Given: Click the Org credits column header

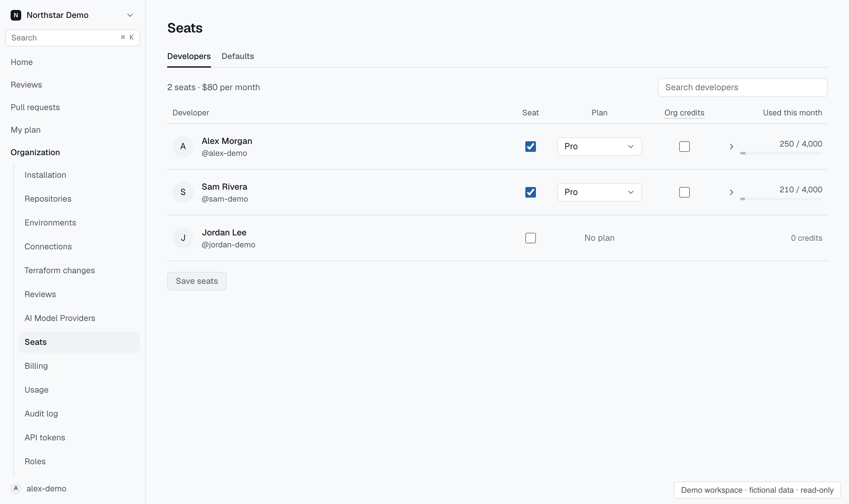Looking at the screenshot, I should [x=684, y=113].
